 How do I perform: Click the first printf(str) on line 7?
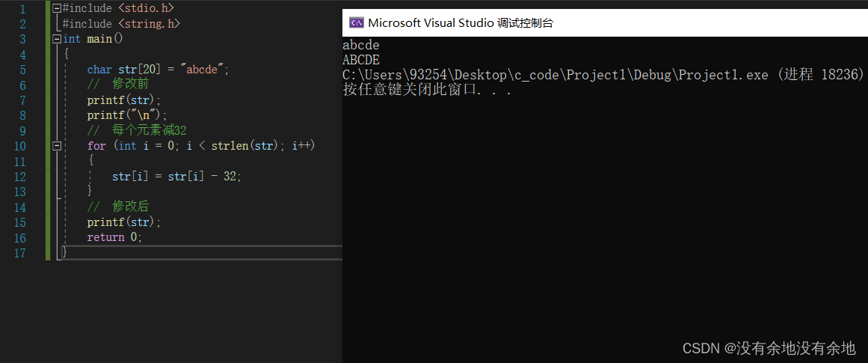pyautogui.click(x=124, y=100)
